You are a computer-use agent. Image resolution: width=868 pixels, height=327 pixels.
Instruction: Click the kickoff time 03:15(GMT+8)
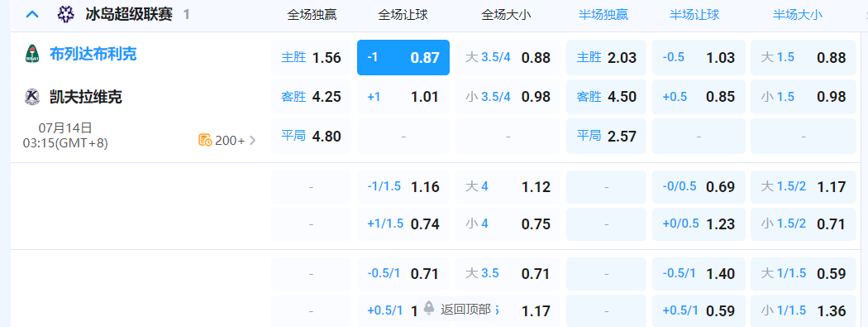[x=65, y=143]
